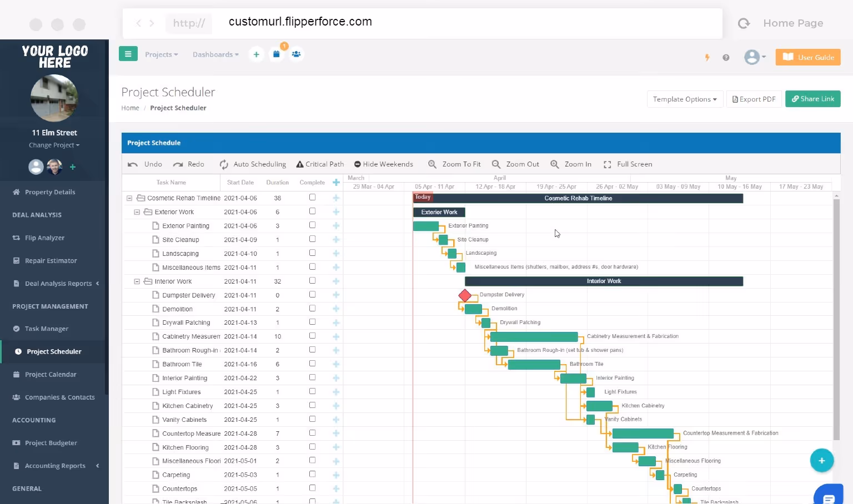Click the Cabinetry Measurement & Fabrication Gantt bar
This screenshot has width=853, height=504.
534,337
